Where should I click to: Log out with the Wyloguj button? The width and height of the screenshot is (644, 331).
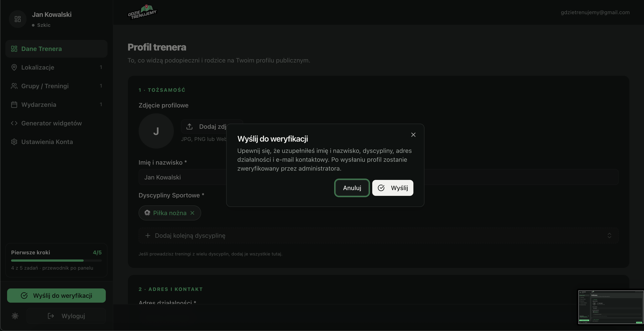coord(66,316)
